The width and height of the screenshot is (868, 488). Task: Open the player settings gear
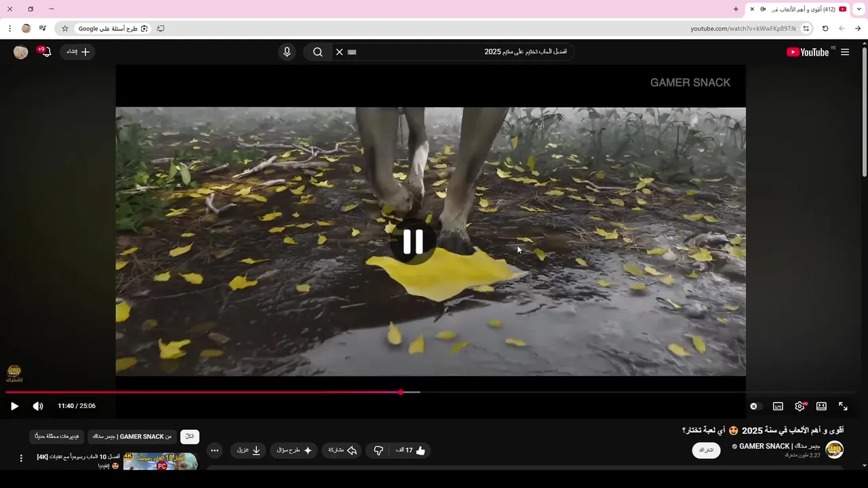pyautogui.click(x=800, y=406)
